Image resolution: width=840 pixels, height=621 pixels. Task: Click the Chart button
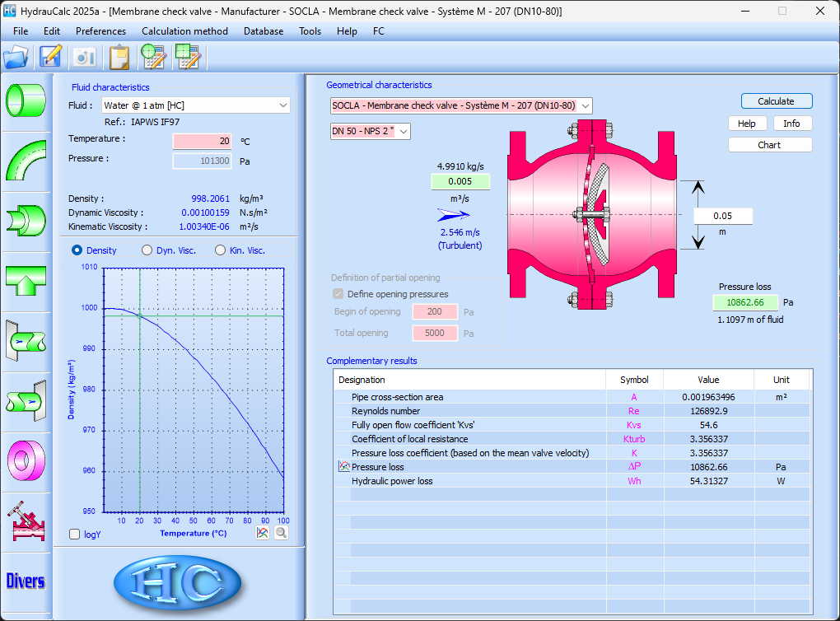pyautogui.click(x=769, y=145)
